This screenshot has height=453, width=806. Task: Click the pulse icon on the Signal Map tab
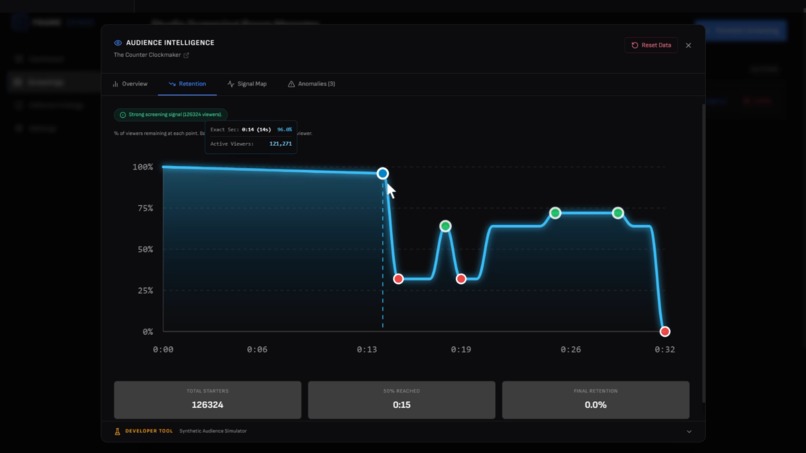231,84
